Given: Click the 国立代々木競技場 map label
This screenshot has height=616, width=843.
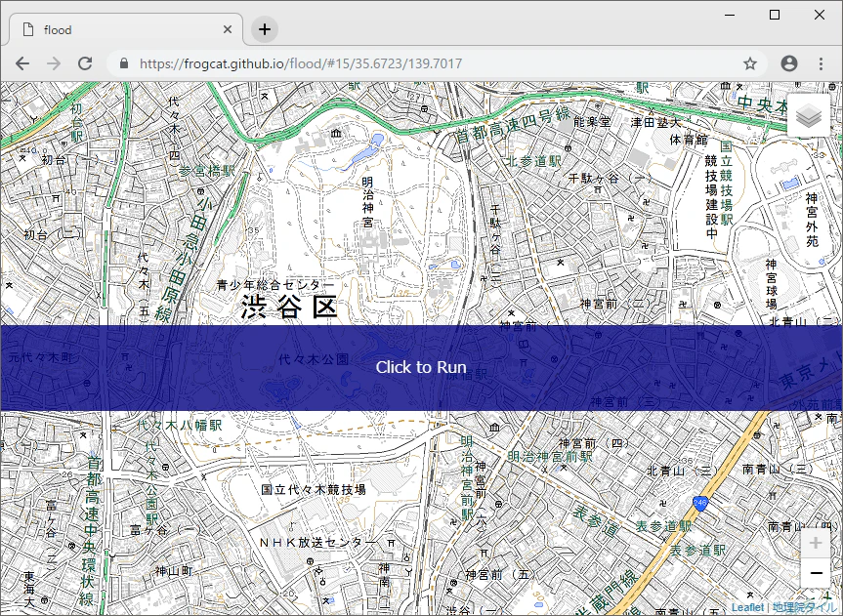Looking at the screenshot, I should click(314, 490).
